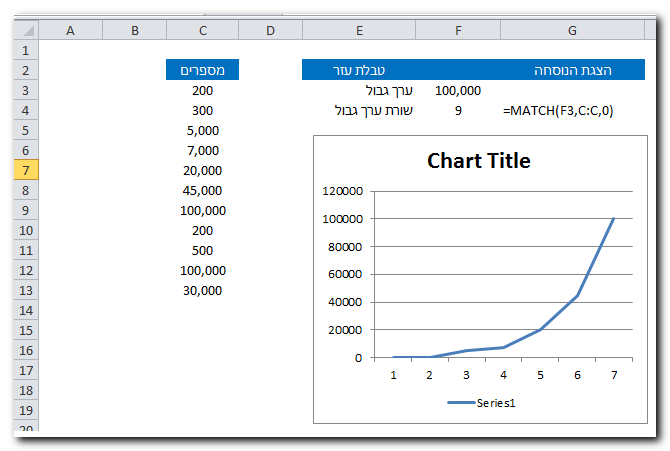Select the טבלת עזר header cell
The image size is (670, 451).
coord(366,70)
